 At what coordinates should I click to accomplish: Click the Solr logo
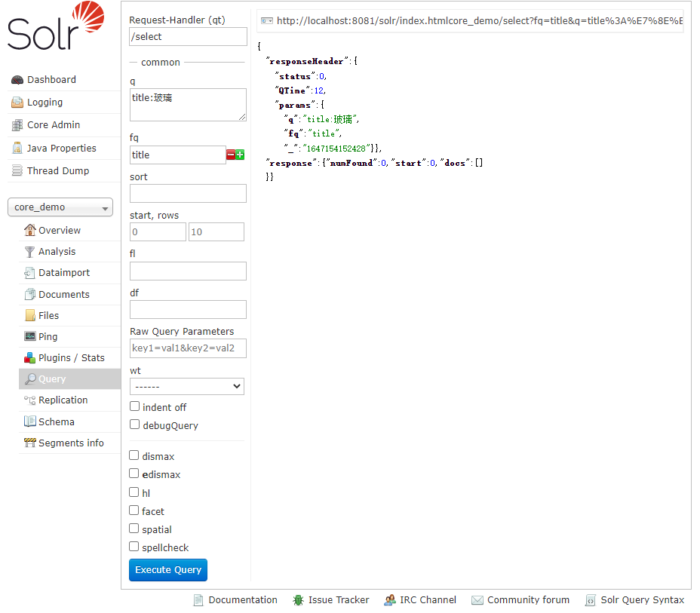coord(56,26)
